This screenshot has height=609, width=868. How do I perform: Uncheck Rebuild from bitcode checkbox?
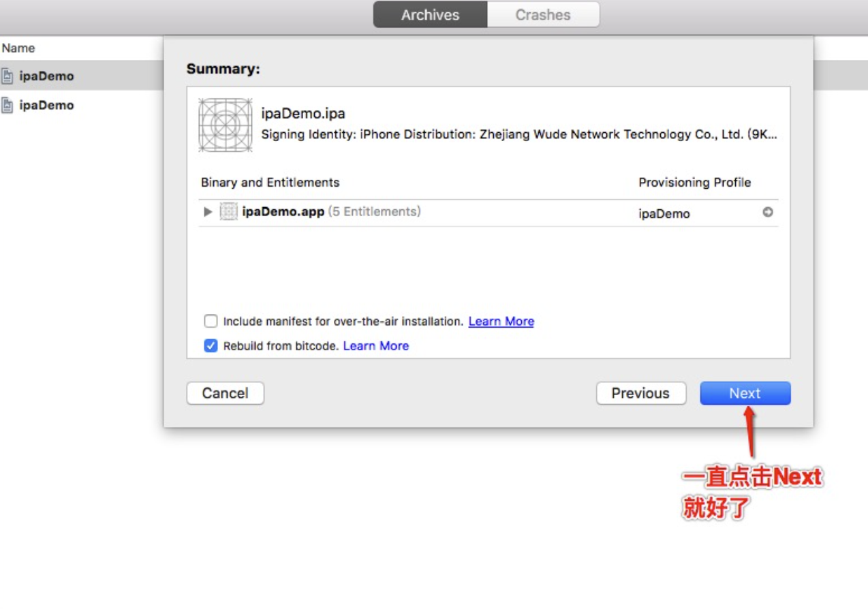click(211, 345)
